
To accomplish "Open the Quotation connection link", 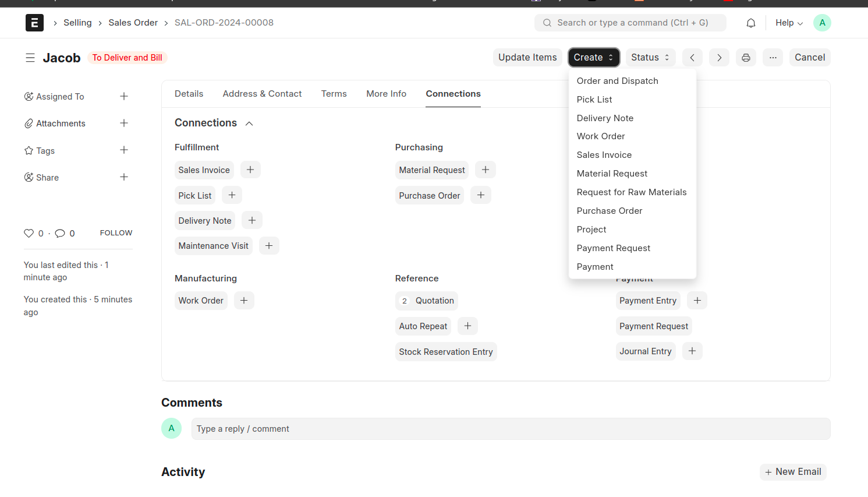I will click(x=434, y=301).
